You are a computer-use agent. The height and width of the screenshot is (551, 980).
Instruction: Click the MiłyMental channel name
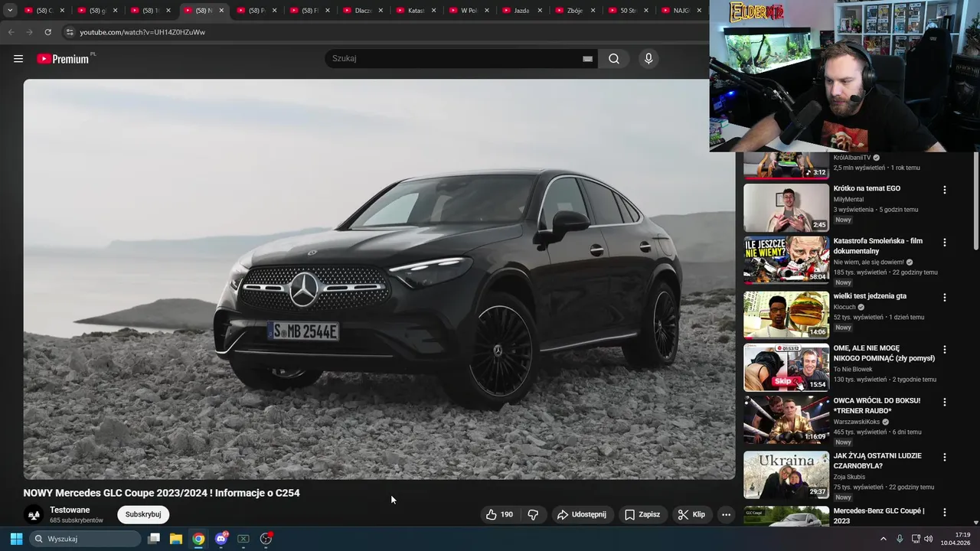pos(848,200)
